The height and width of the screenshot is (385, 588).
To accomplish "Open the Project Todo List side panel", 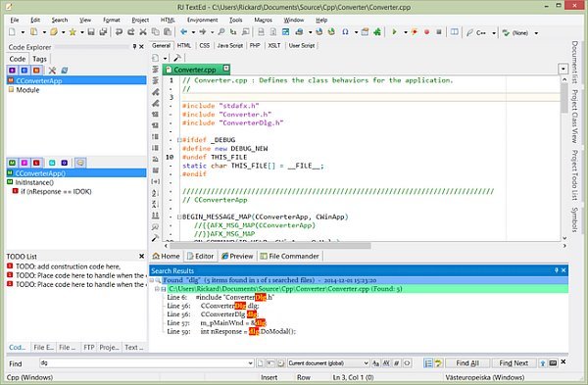I will 574,175.
